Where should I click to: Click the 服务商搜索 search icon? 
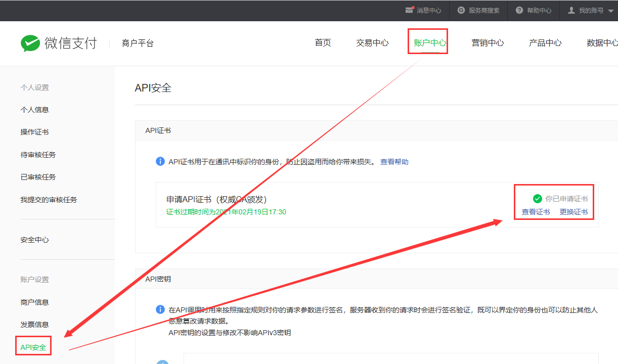pyautogui.click(x=461, y=10)
